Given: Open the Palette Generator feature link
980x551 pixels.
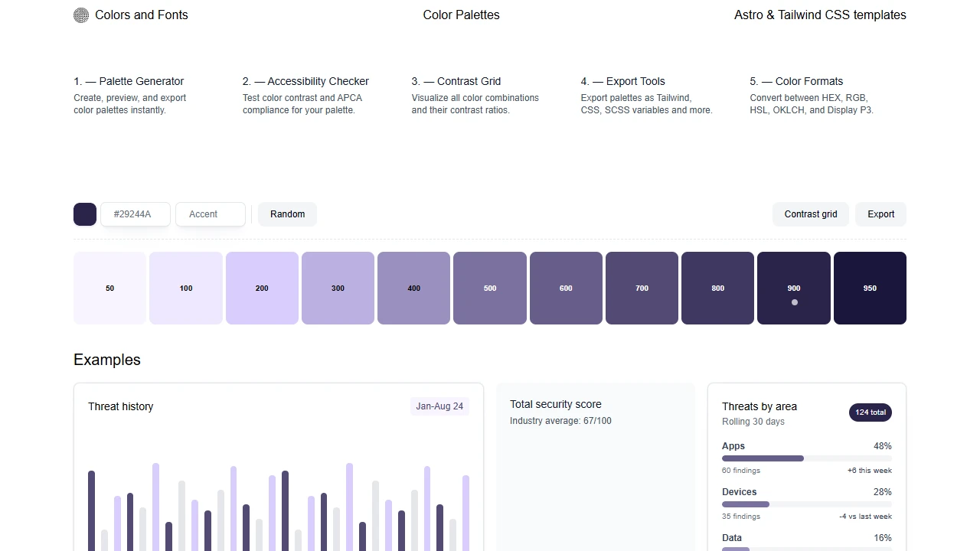Looking at the screenshot, I should pos(128,81).
